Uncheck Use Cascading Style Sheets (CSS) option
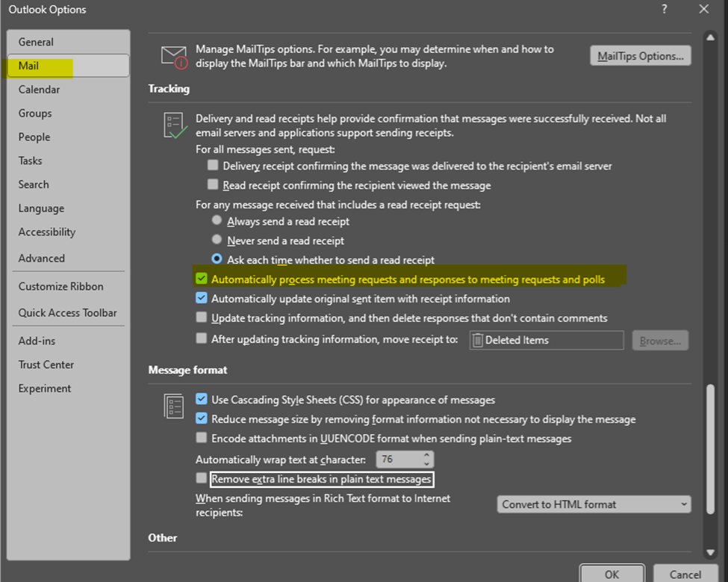Viewport: 728px width, 582px height. [x=201, y=399]
